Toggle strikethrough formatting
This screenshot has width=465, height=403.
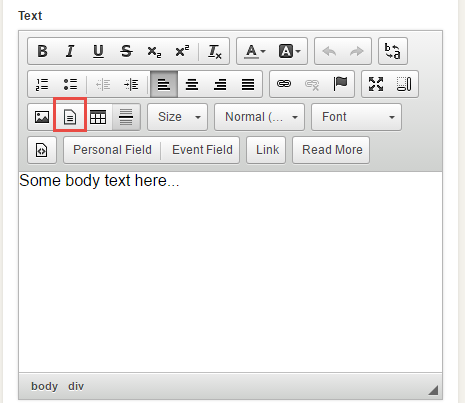tap(126, 51)
